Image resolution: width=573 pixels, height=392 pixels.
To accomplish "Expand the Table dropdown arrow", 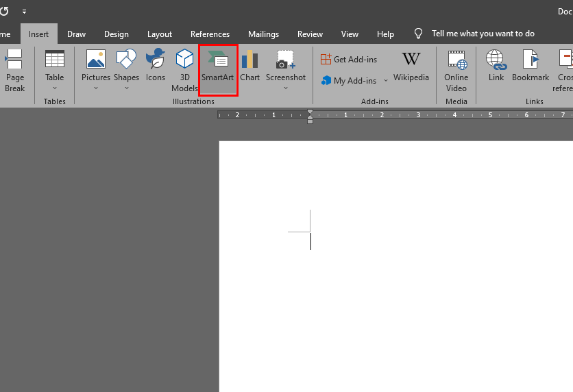I will click(55, 88).
